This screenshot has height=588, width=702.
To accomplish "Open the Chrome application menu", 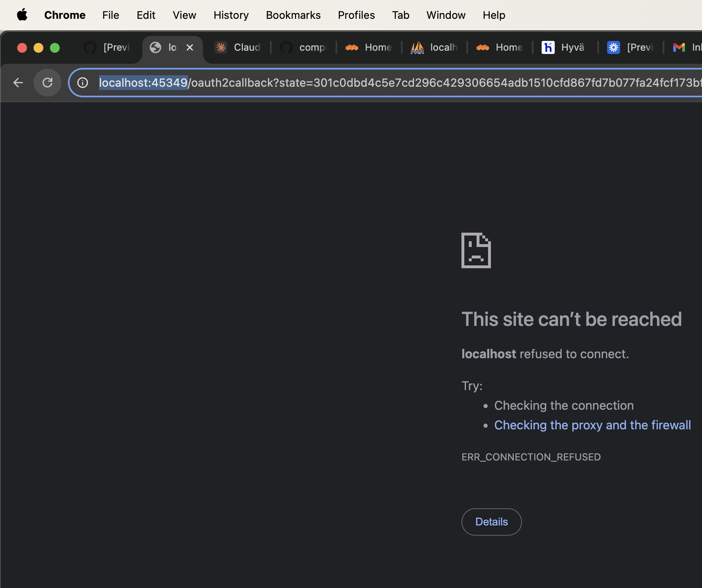I will 65,15.
